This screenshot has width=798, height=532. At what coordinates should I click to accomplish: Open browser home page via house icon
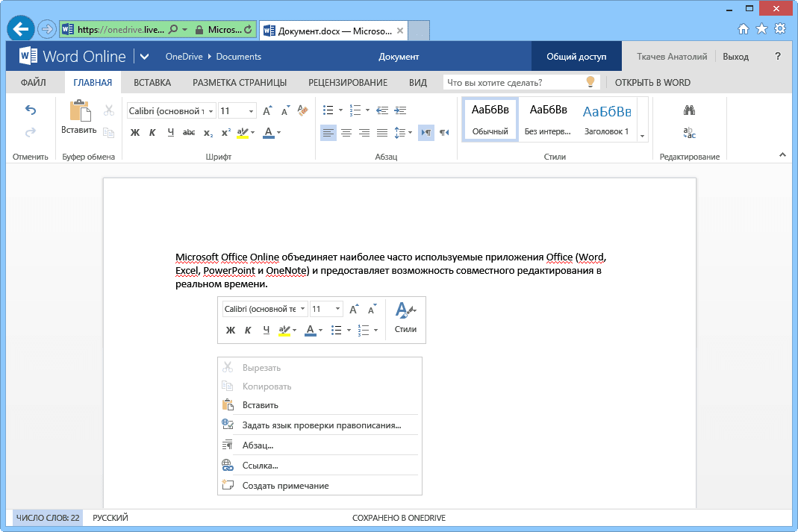click(x=744, y=28)
